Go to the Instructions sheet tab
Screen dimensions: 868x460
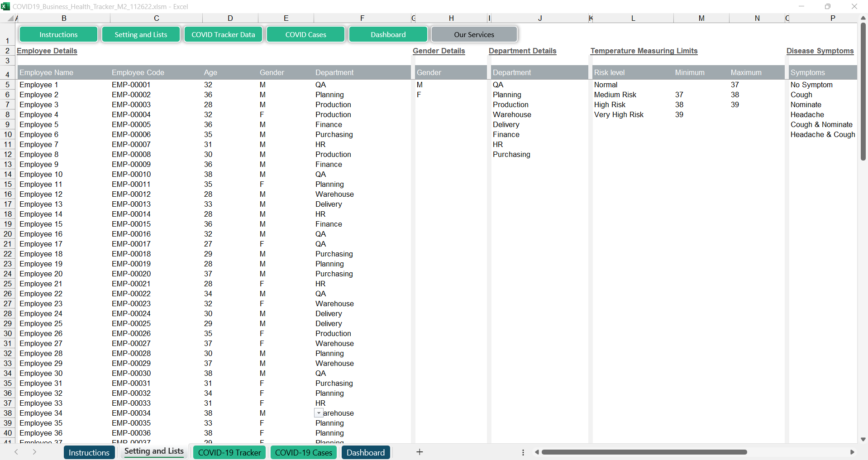point(89,452)
